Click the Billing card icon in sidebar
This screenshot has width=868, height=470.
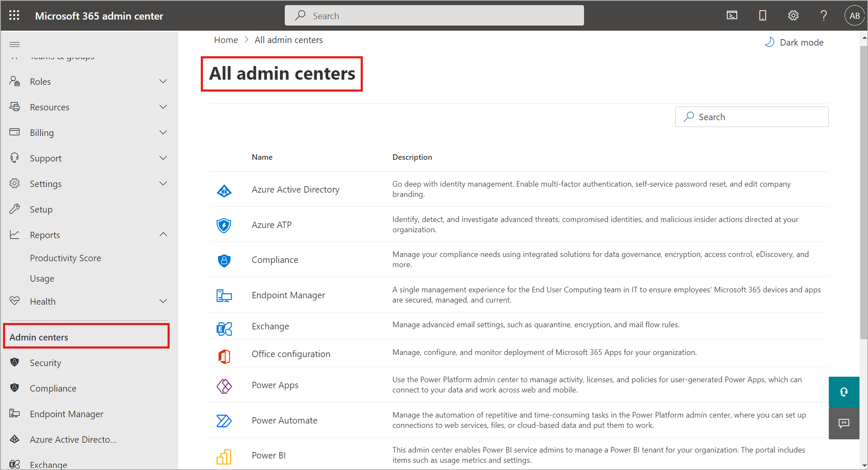14,132
